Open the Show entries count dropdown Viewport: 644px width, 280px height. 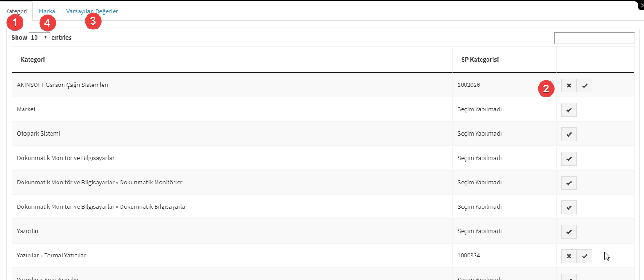[39, 37]
